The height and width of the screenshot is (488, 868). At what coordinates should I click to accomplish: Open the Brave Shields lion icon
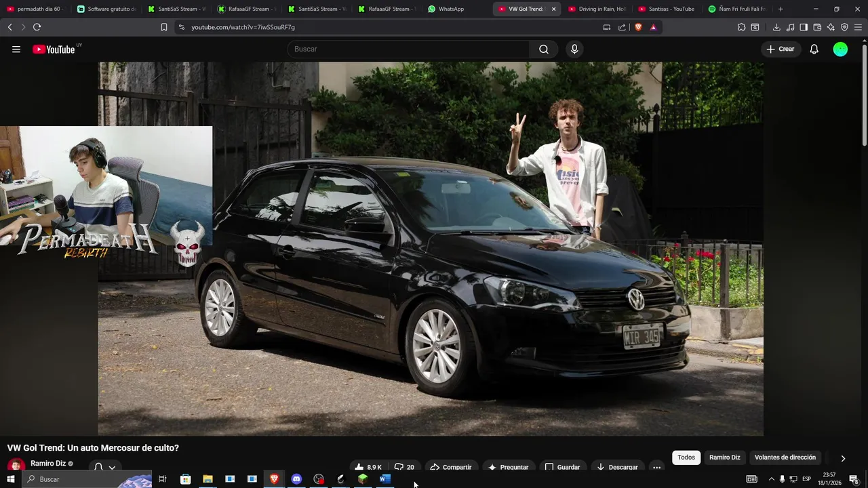pyautogui.click(x=638, y=27)
